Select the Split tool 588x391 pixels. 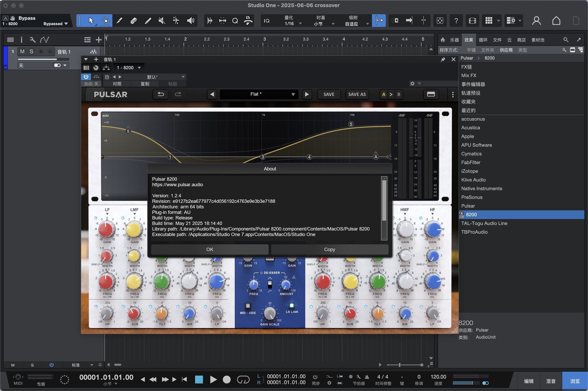(119, 20)
